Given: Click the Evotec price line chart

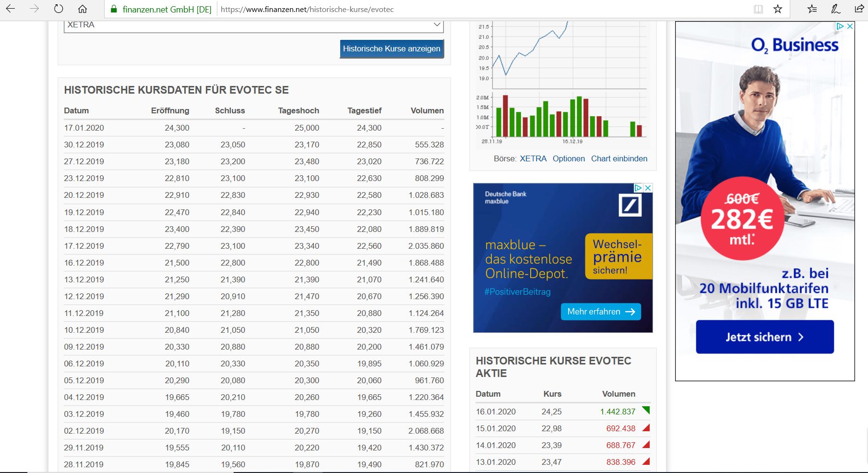Looking at the screenshot, I should 569,55.
